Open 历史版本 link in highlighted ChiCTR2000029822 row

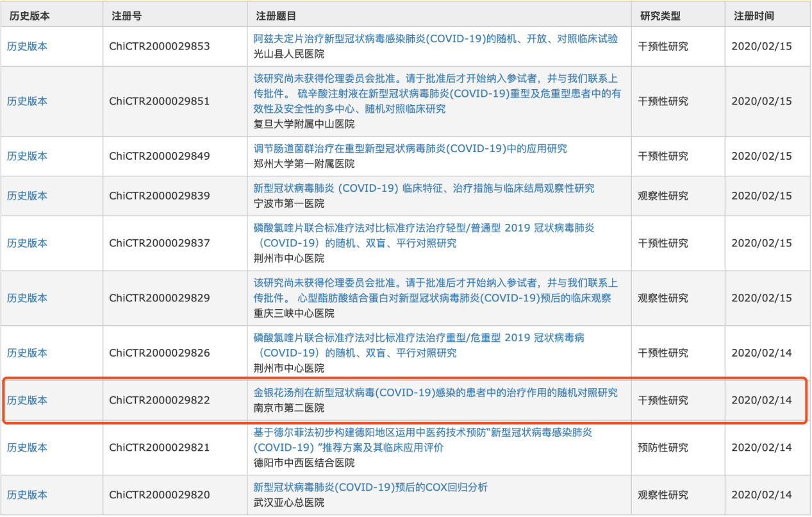(x=27, y=401)
